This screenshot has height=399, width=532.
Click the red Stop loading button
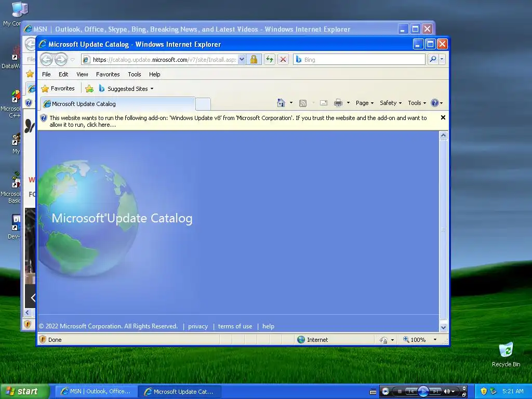[283, 60]
